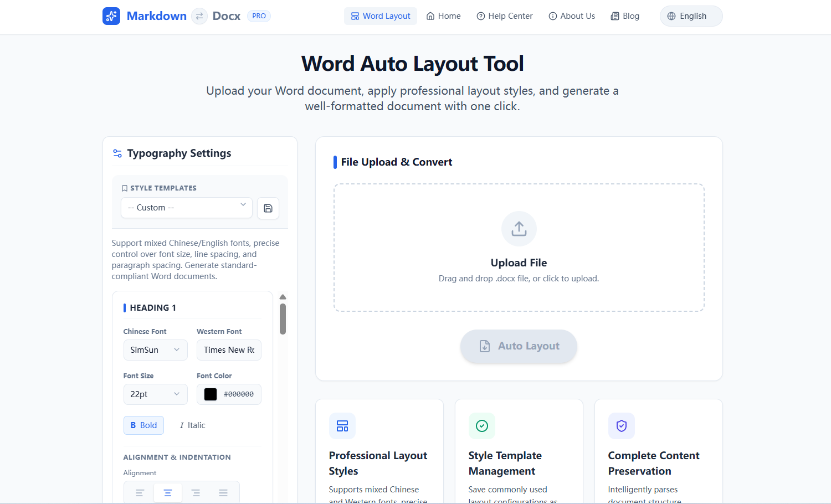The height and width of the screenshot is (504, 831).
Task: Open the Blog page
Action: [625, 16]
